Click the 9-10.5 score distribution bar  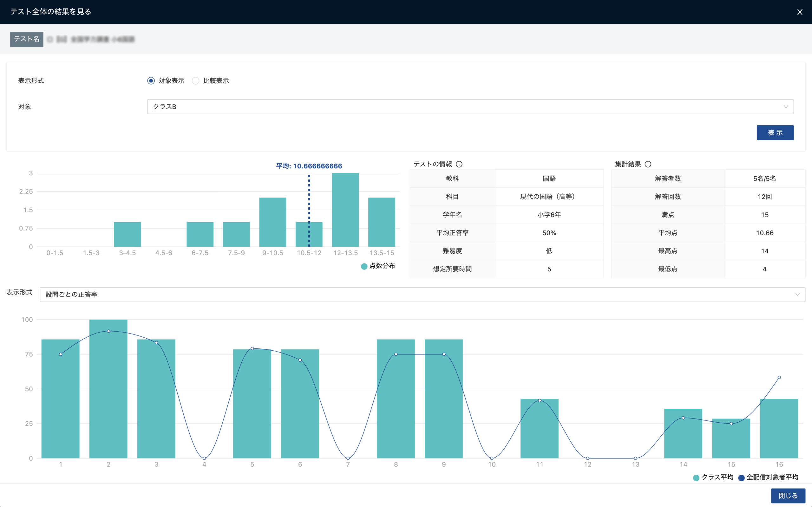(272, 222)
